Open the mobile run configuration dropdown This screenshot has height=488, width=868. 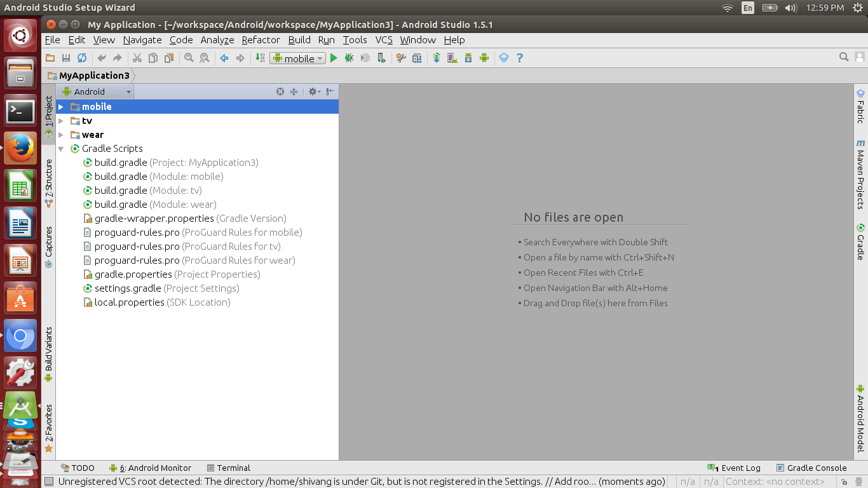[298, 58]
